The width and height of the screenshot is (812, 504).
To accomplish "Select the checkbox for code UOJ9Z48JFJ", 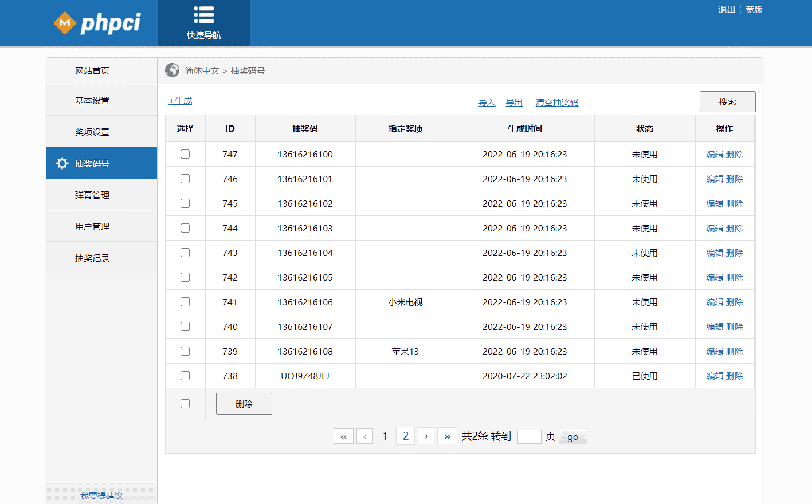I will (185, 376).
